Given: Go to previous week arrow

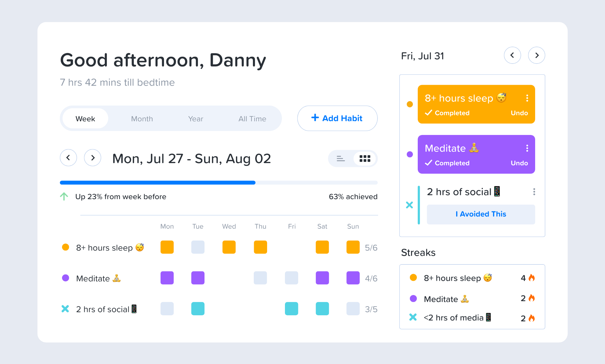Looking at the screenshot, I should pos(68,158).
